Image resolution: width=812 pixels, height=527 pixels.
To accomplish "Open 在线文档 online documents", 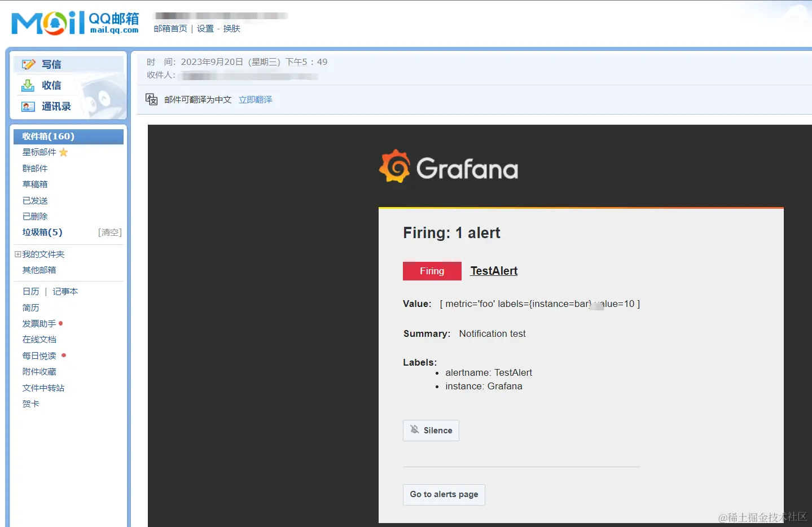I will pos(39,339).
